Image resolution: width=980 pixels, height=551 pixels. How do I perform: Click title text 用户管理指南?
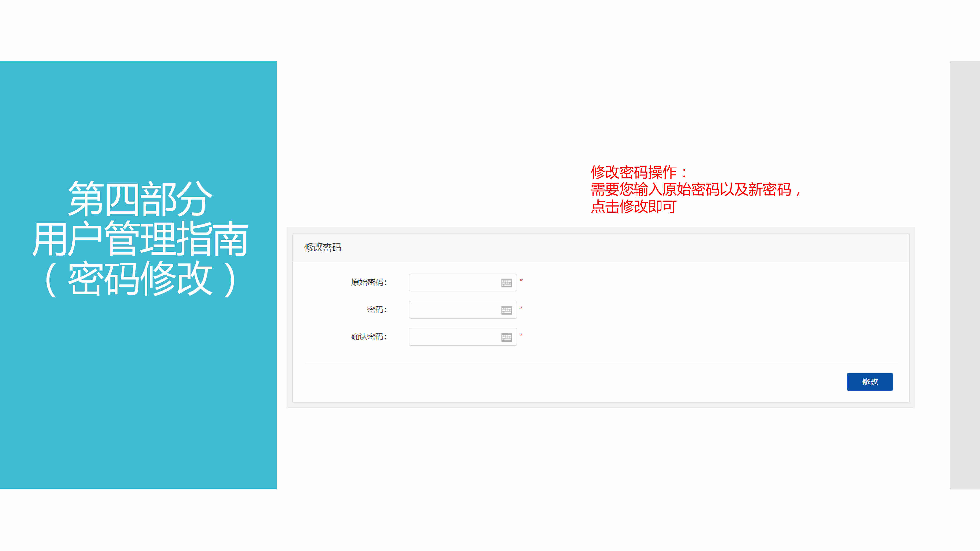140,239
